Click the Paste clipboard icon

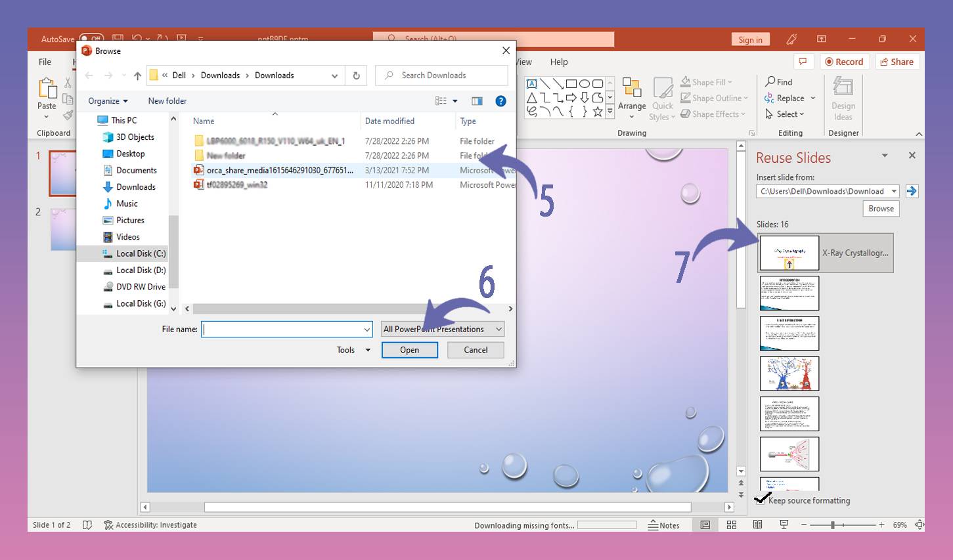click(x=47, y=89)
